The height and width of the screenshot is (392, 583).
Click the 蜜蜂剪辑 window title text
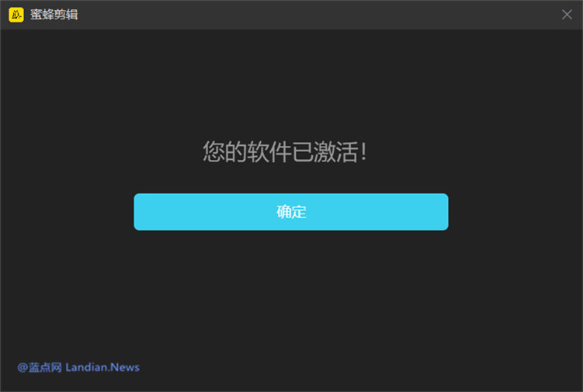point(54,15)
